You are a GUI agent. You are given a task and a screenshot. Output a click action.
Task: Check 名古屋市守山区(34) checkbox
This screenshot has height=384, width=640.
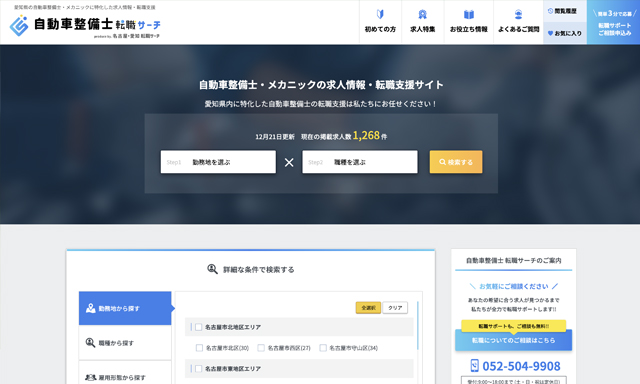coord(323,348)
